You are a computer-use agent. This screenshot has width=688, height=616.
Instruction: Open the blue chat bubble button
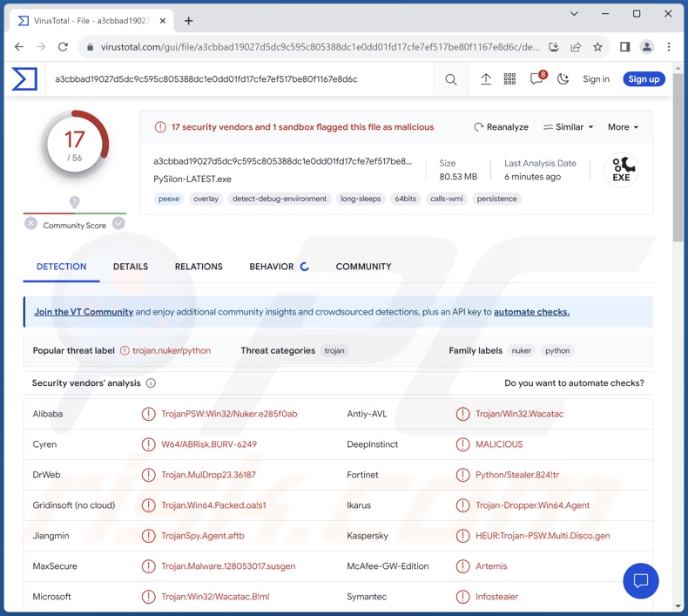[x=641, y=581]
